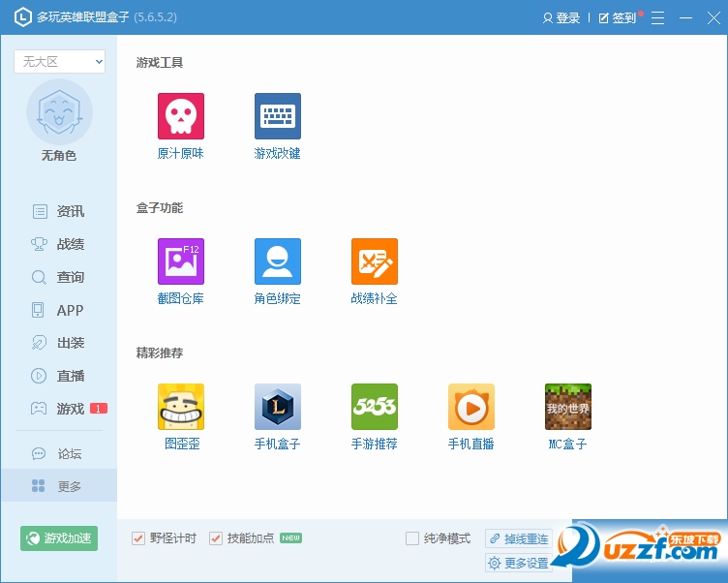728x583 pixels.
Task: Open the 游戏 games section
Action: [x=58, y=409]
